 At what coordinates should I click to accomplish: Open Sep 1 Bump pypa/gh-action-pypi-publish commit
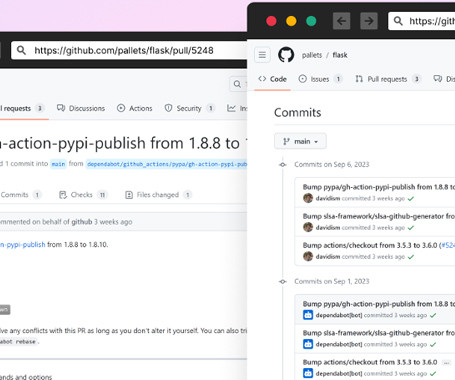[379, 304]
